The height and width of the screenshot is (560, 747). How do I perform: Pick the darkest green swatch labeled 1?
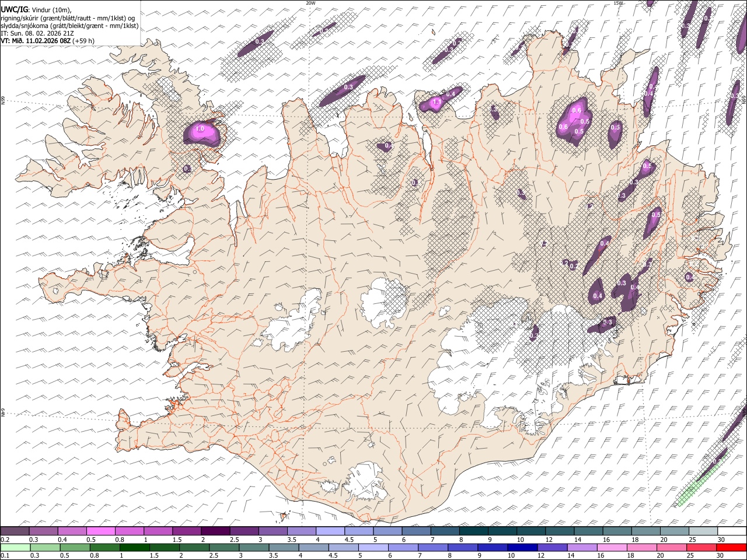point(135,547)
